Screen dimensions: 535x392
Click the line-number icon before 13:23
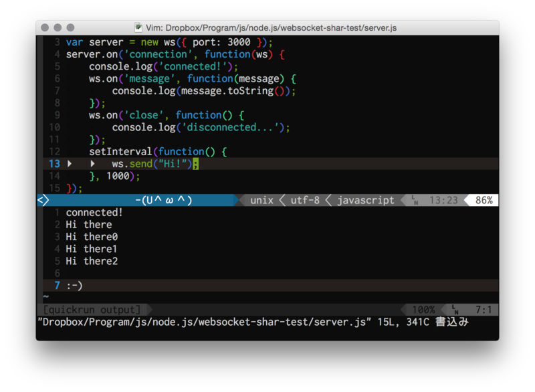point(415,200)
